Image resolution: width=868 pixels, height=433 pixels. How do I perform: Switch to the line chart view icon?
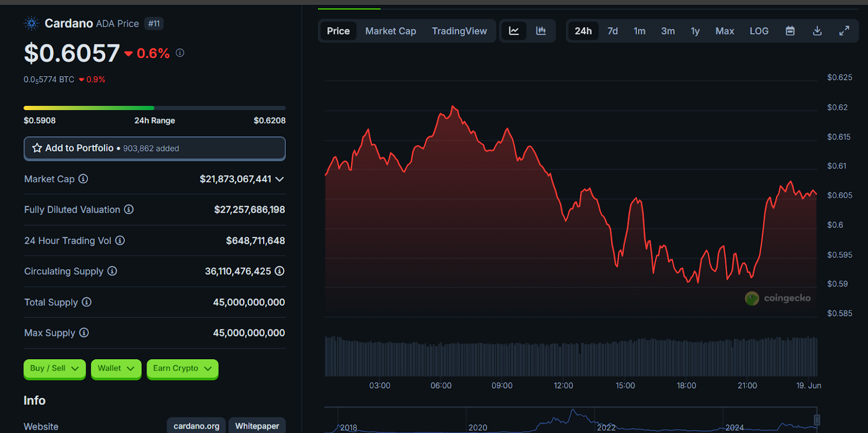click(x=514, y=31)
